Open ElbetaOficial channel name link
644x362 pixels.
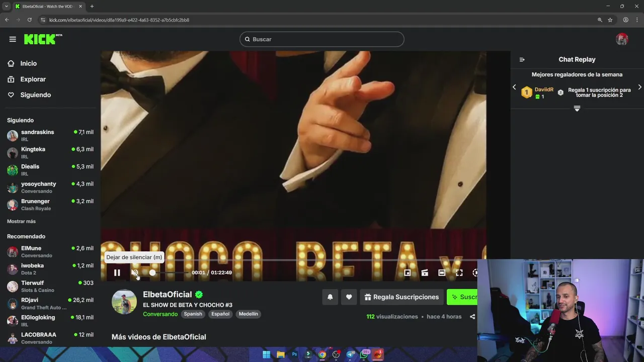167,295
